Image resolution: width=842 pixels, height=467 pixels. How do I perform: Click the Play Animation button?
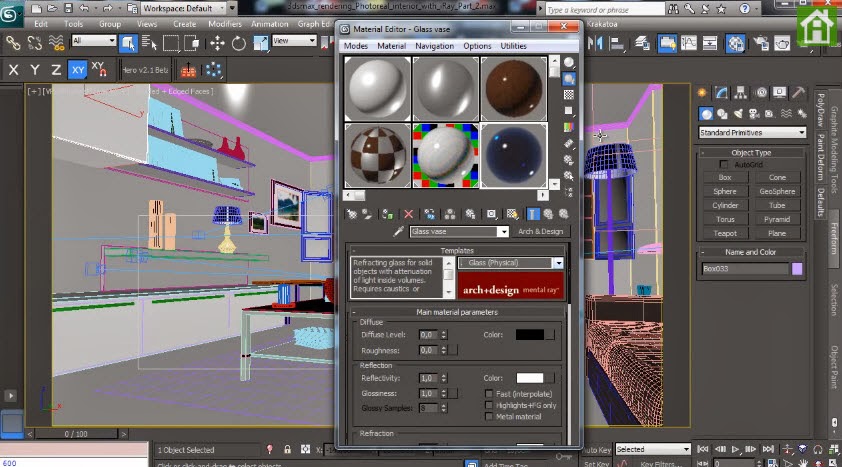[x=736, y=449]
